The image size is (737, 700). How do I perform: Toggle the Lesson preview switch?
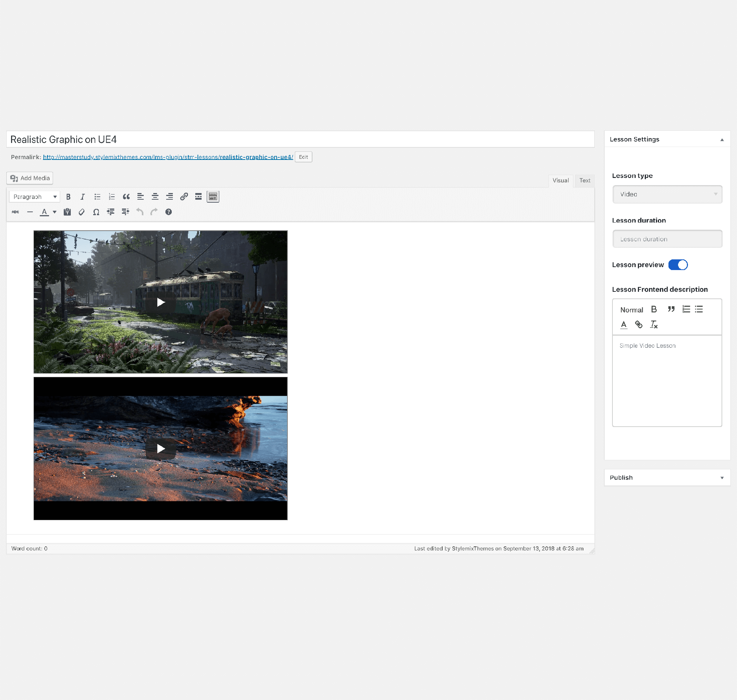tap(678, 265)
